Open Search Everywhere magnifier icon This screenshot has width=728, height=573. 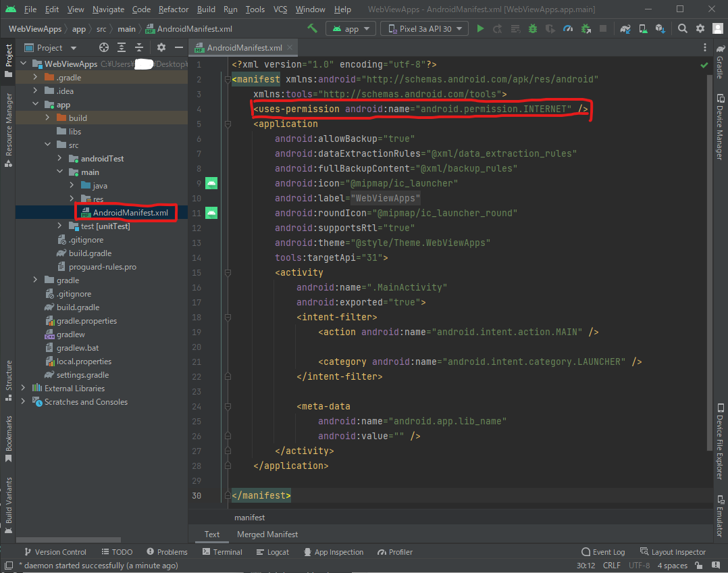pyautogui.click(x=682, y=28)
